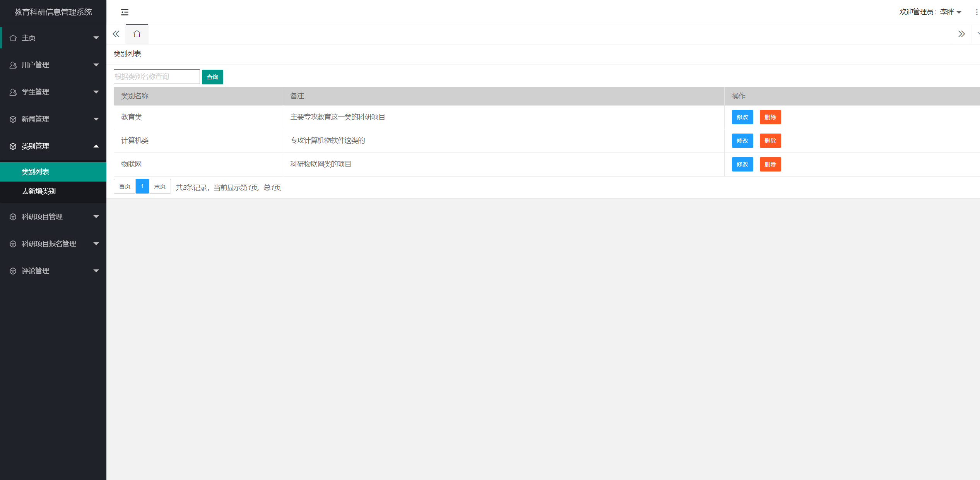Select the 类别列表 submenu item
980x480 pixels.
pyautogui.click(x=35, y=172)
